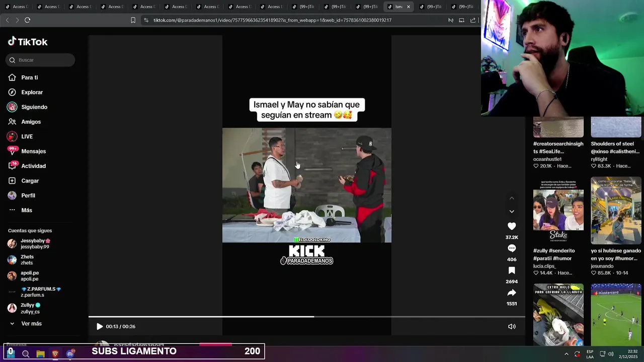
Task: Click the Buscar search field
Action: [x=40, y=60]
